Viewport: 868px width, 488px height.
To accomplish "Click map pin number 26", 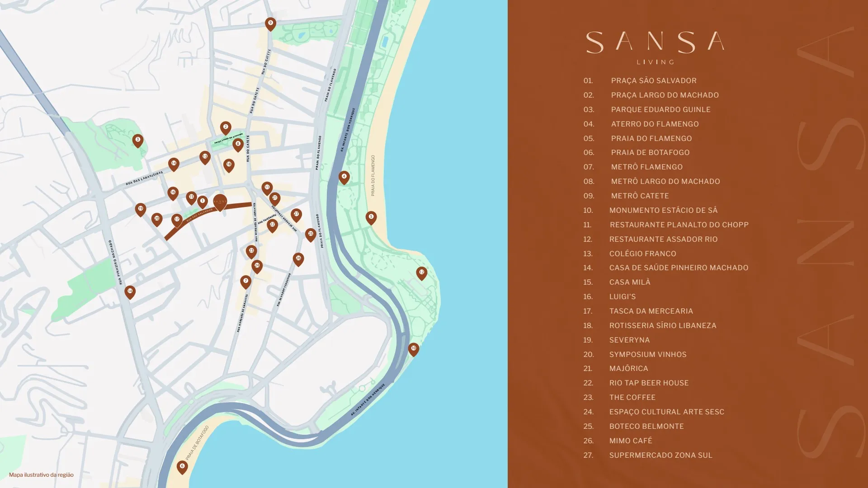I will point(298,259).
